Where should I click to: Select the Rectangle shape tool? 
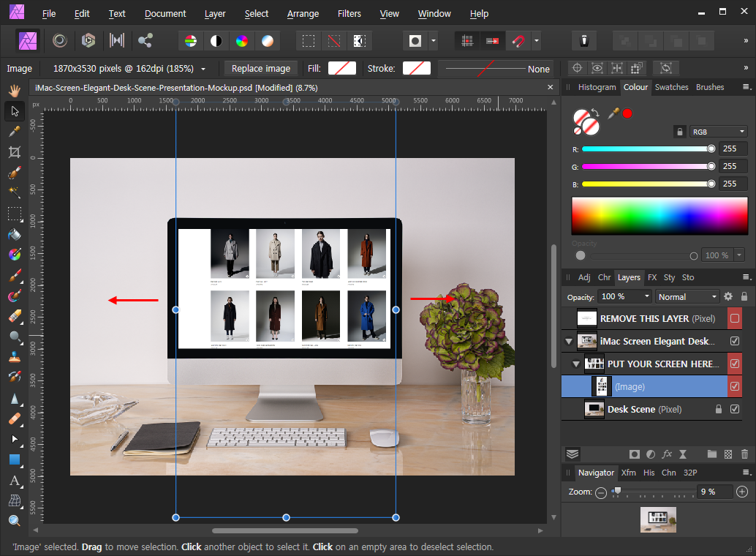click(x=15, y=459)
